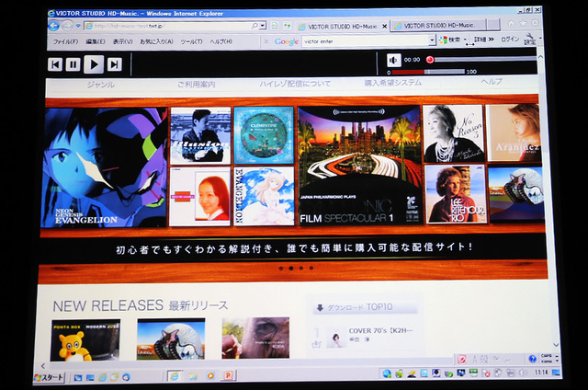Click the ダウンロード TOP10 header

(361, 308)
